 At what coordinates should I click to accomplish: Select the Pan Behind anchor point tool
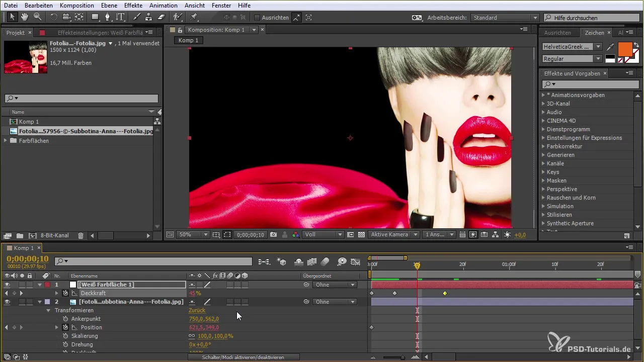pyautogui.click(x=79, y=17)
